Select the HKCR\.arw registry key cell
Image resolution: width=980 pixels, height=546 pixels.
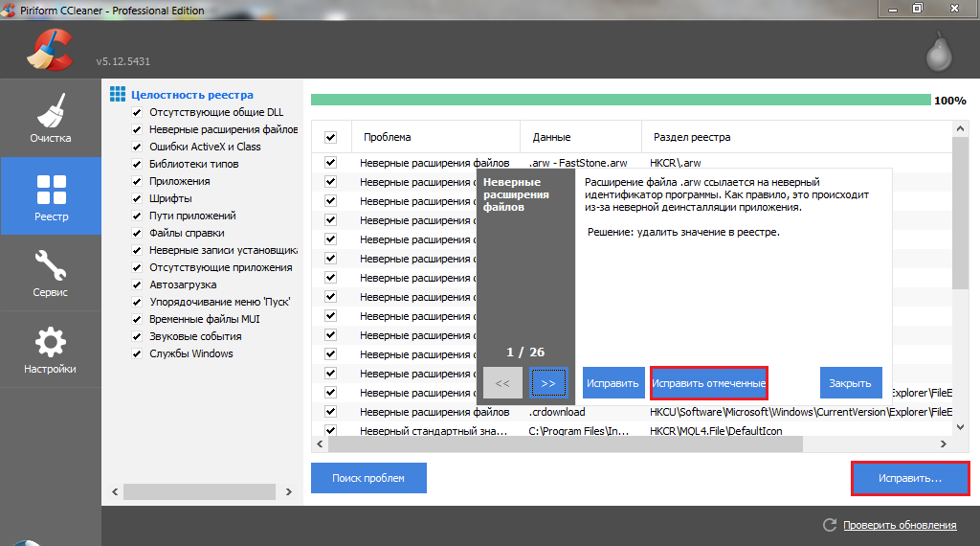(675, 163)
